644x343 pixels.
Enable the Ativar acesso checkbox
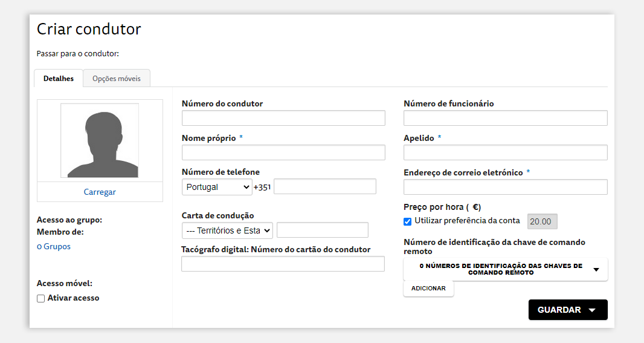click(x=40, y=298)
